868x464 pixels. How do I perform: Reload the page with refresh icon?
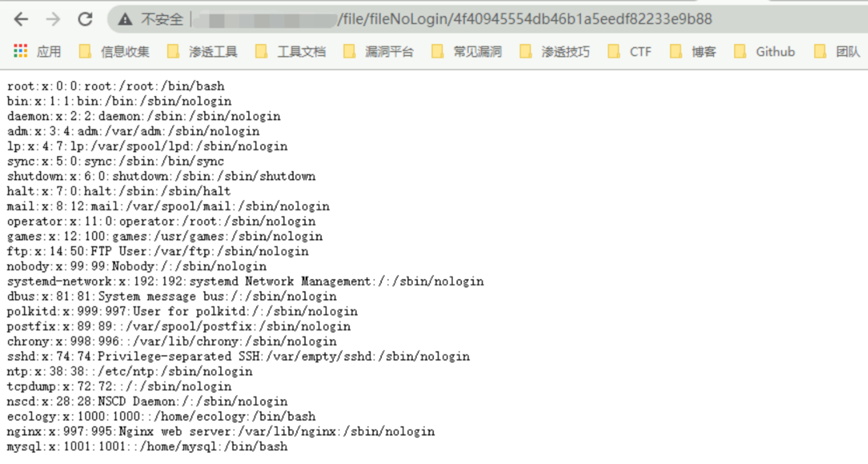tap(85, 19)
